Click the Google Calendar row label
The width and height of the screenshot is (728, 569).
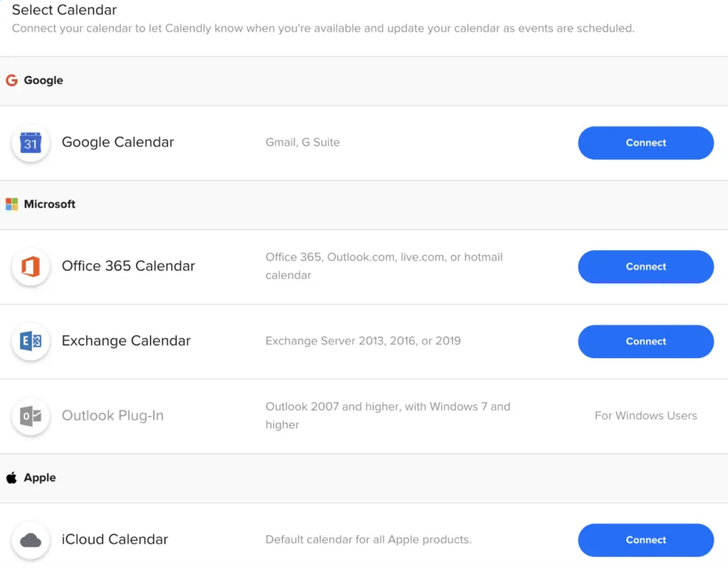[x=118, y=142]
